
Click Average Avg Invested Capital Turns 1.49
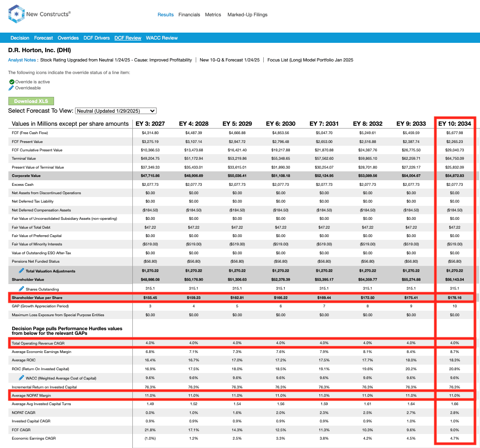[x=151, y=404]
